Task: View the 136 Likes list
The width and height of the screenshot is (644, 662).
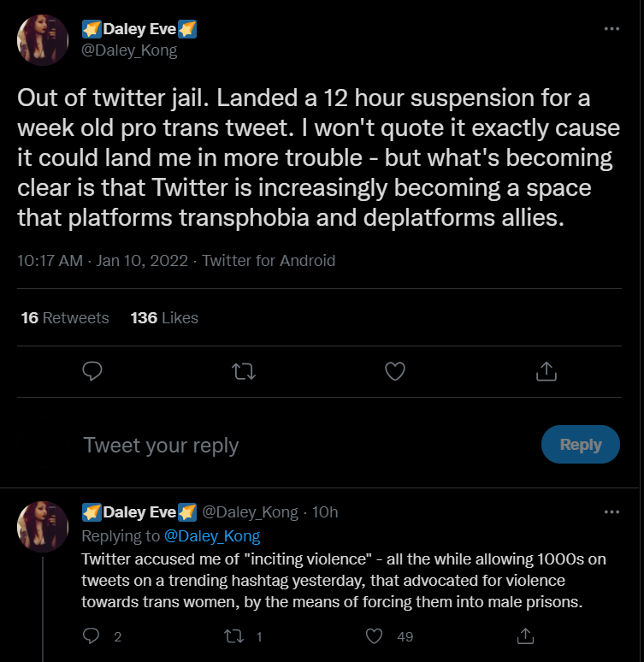Action: (x=164, y=318)
